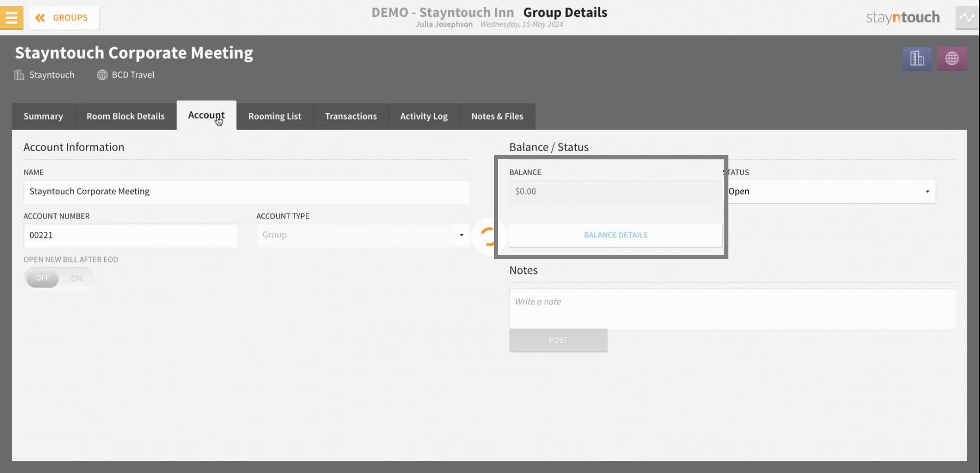Click the Stayntouch Corporate Meeting group title
This screenshot has width=980, height=473.
(x=134, y=53)
